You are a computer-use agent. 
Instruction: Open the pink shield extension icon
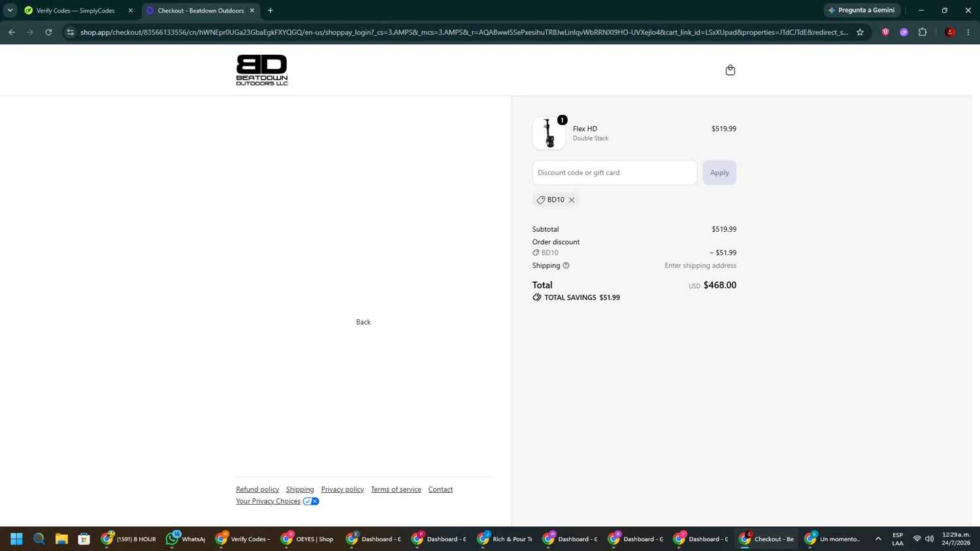click(x=886, y=32)
